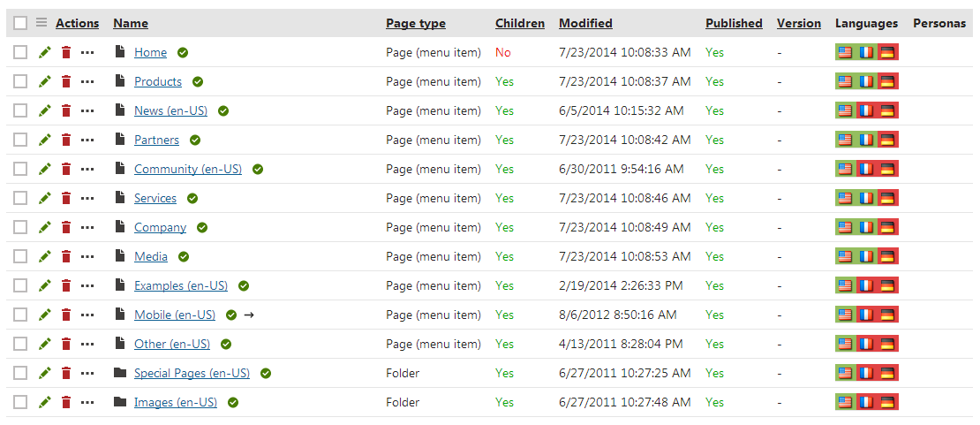Check the Special Pages row checkbox
The width and height of the screenshot is (980, 425).
tap(20, 374)
